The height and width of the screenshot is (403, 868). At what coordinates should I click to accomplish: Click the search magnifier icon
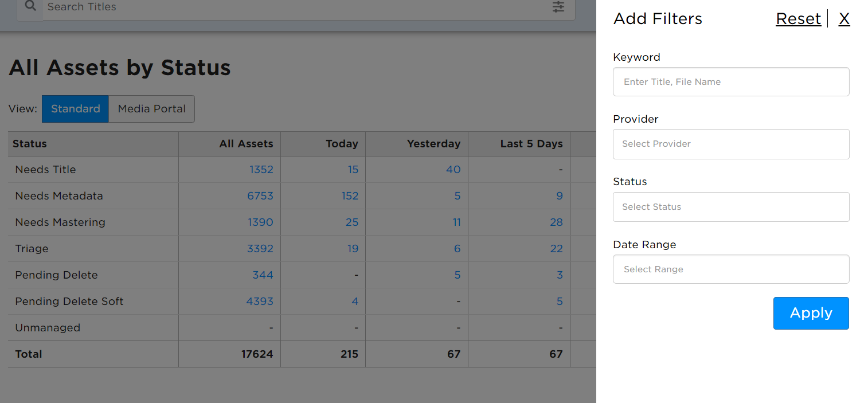30,6
